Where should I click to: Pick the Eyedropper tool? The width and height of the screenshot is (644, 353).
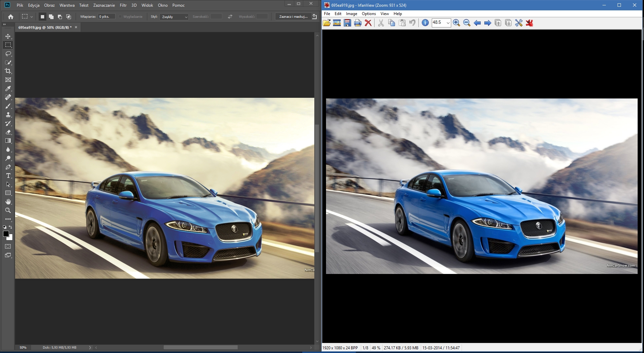coord(8,88)
